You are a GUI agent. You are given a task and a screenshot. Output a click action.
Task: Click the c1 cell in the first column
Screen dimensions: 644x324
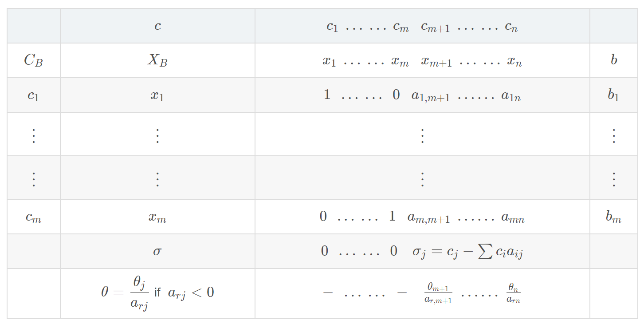pos(33,95)
